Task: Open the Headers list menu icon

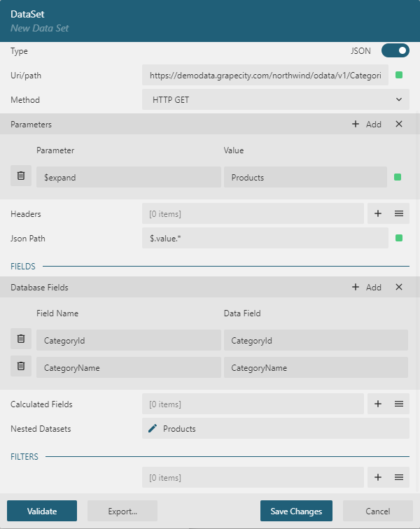Action: 398,214
